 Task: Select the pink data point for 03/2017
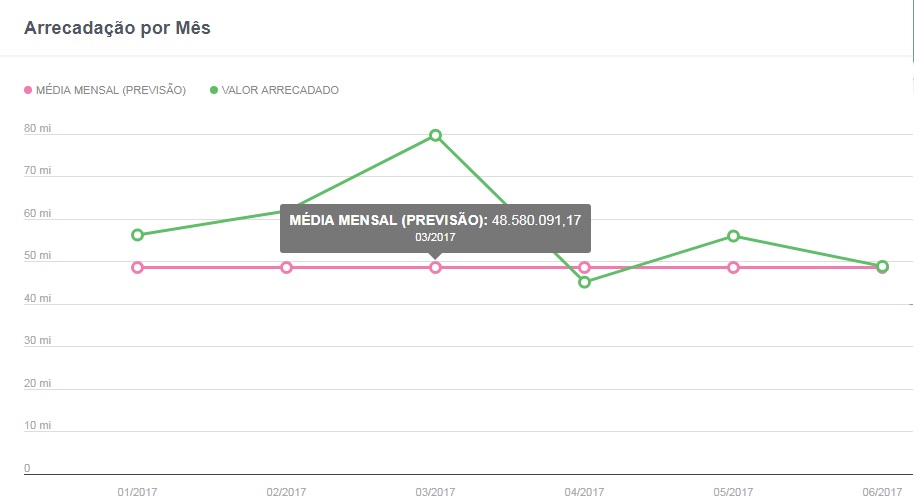435,267
